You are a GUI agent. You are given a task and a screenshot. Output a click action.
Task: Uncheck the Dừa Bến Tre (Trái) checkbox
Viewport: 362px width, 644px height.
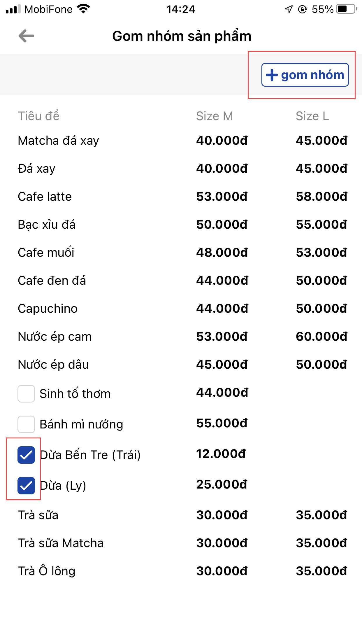[26, 455]
